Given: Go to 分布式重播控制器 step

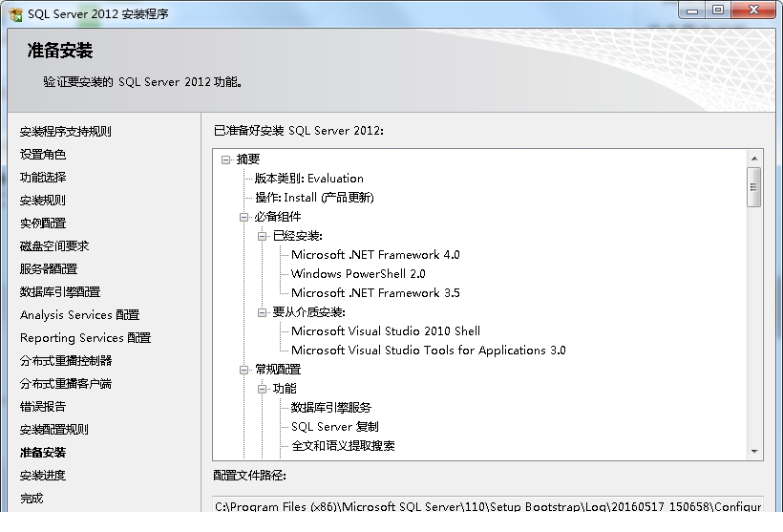Looking at the screenshot, I should click(x=66, y=361).
